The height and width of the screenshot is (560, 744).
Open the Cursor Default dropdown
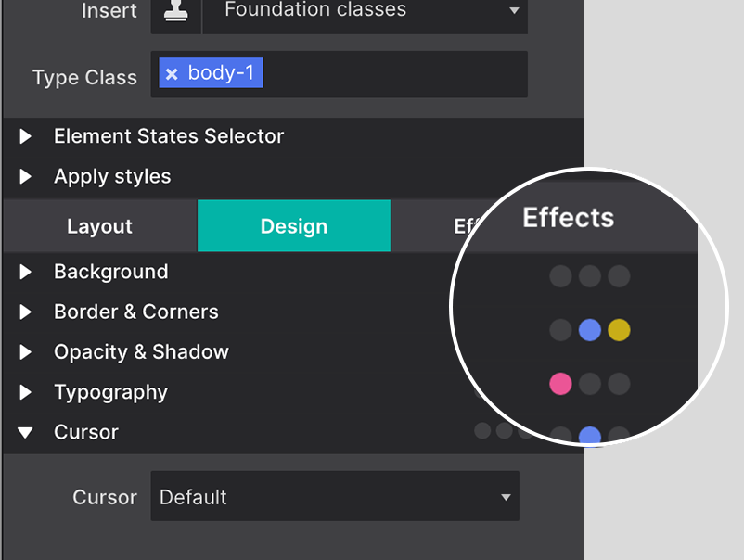tap(335, 496)
